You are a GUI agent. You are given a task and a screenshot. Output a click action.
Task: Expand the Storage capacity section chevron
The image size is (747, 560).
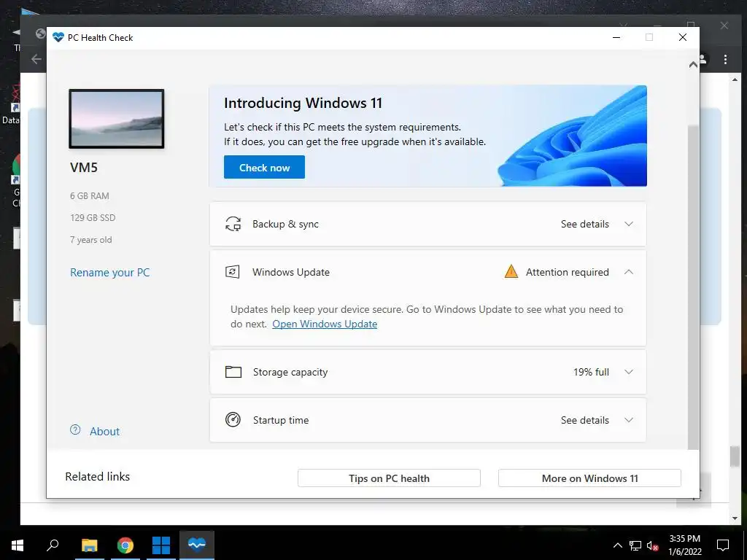coord(628,372)
